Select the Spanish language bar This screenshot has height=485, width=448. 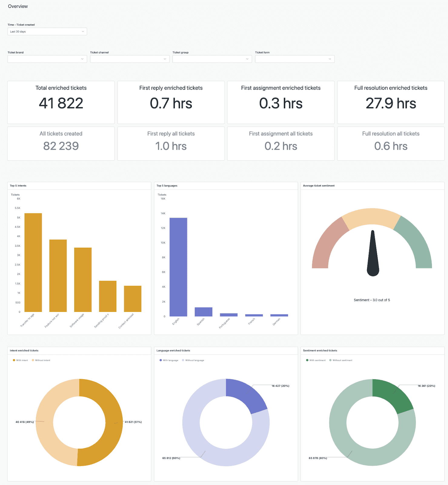click(x=203, y=312)
